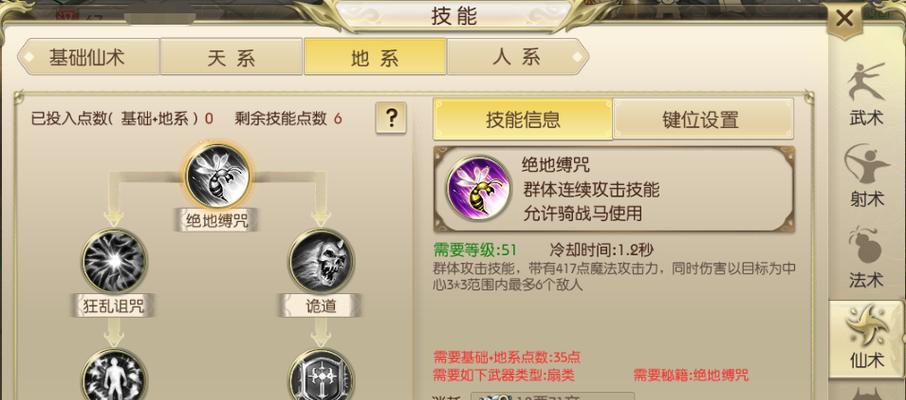Select the 绝地缚咒 wasp skill icon in tree
Viewport: 906px width, 400px height.
tap(218, 175)
